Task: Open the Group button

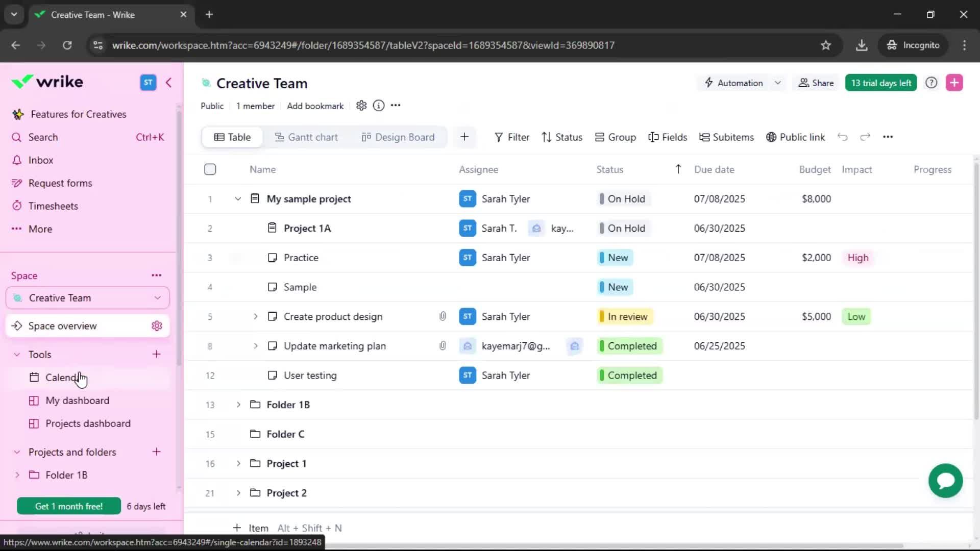Action: [616, 137]
